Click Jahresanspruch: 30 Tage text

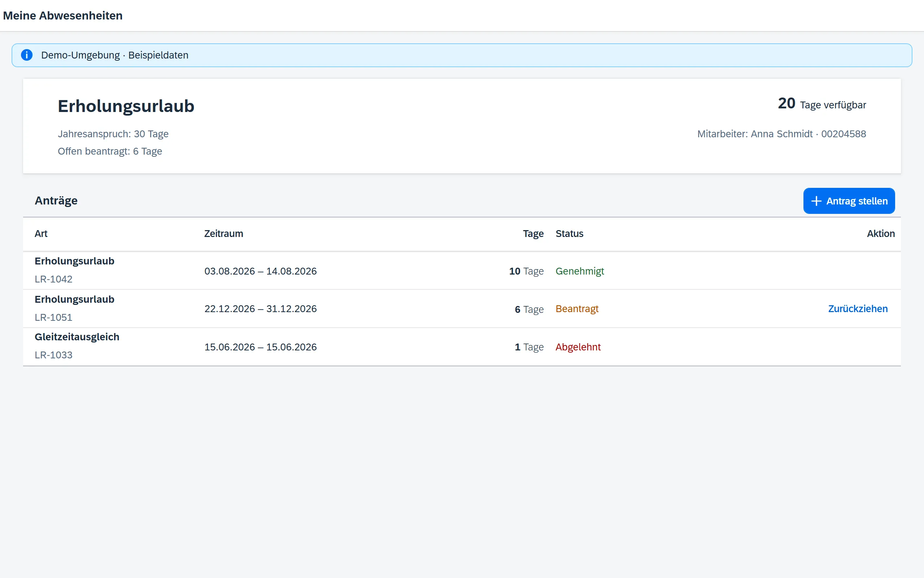click(113, 134)
